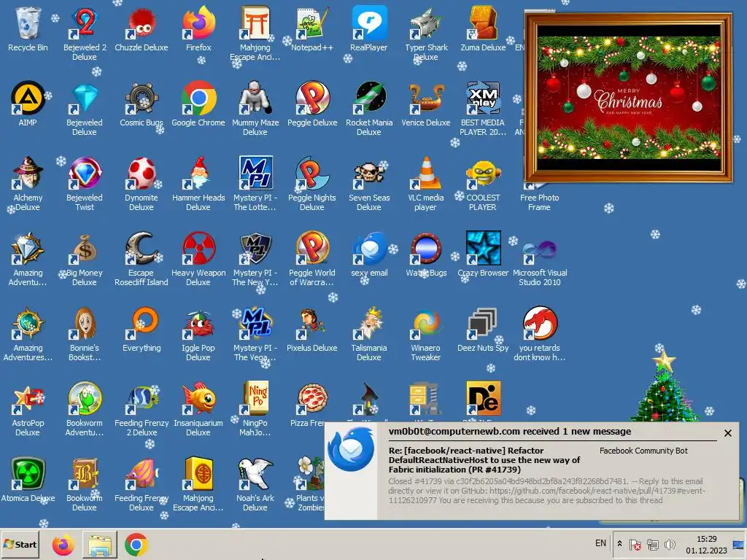Open Mystery PI The Lottery shortcut
This screenshot has width=747, height=560.
coord(255,173)
